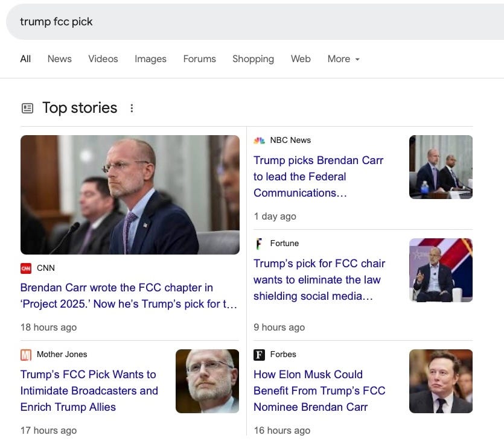Click the '9 hours ago' timestamp
The width and height of the screenshot is (504, 447).
[x=279, y=328]
